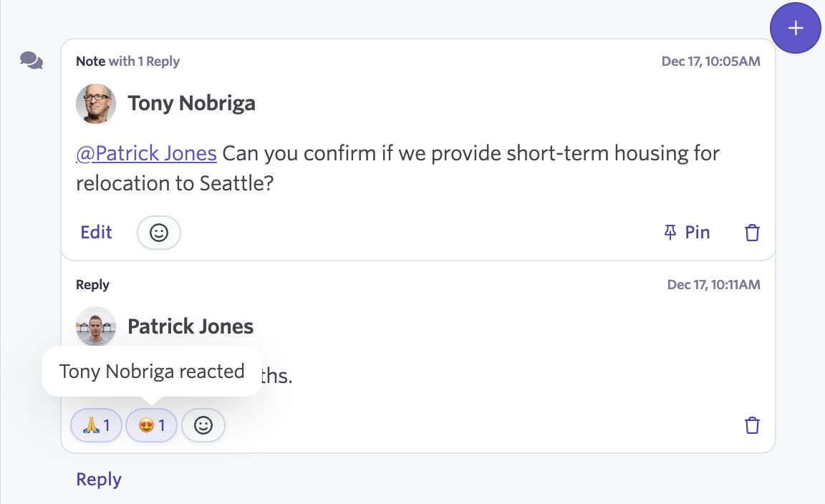Click the conversation bubbles icon
The width and height of the screenshot is (825, 504).
pos(32,61)
